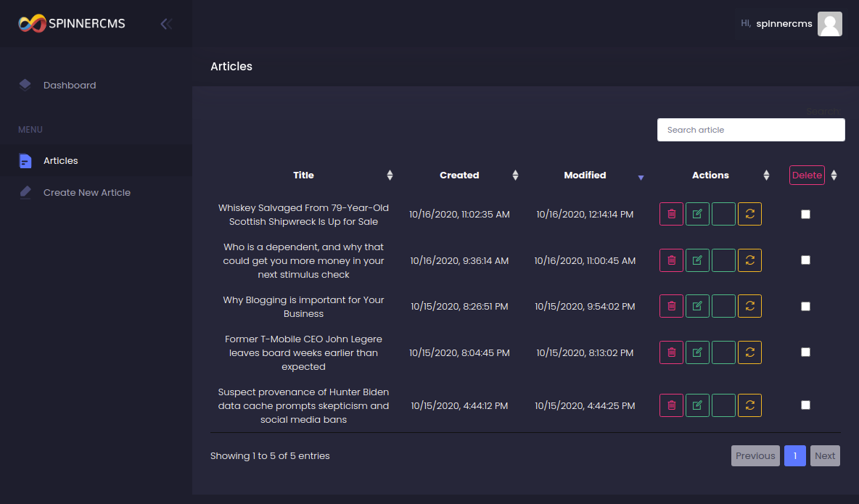Select page 1 in the pagination
The height and width of the screenshot is (504, 859).
[x=795, y=455]
